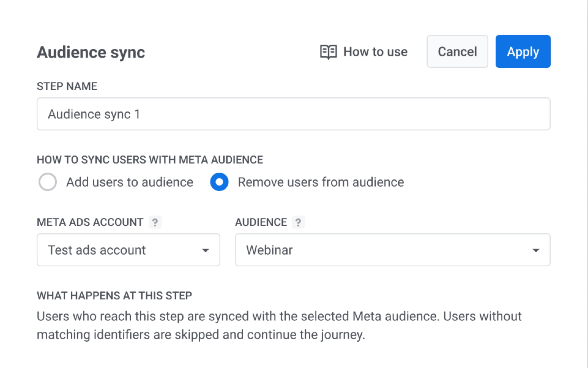The image size is (588, 368).
Task: Click the Audience sync heading text
Action: (91, 52)
